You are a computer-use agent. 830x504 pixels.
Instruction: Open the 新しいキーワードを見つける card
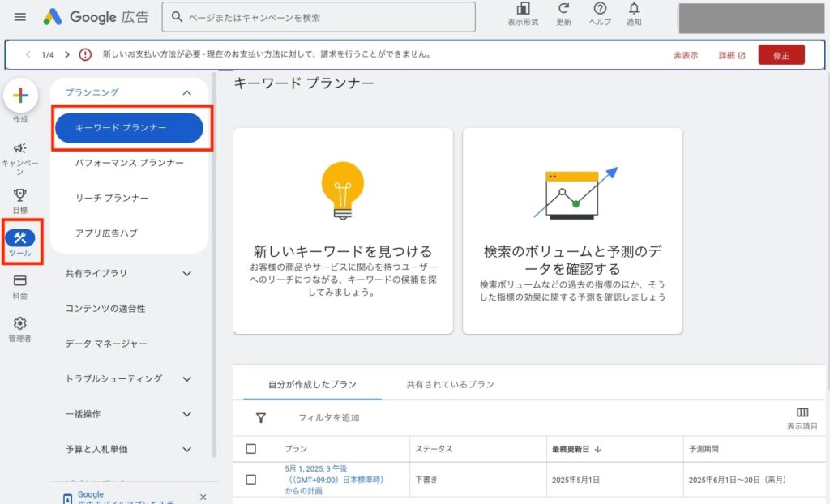[343, 231]
